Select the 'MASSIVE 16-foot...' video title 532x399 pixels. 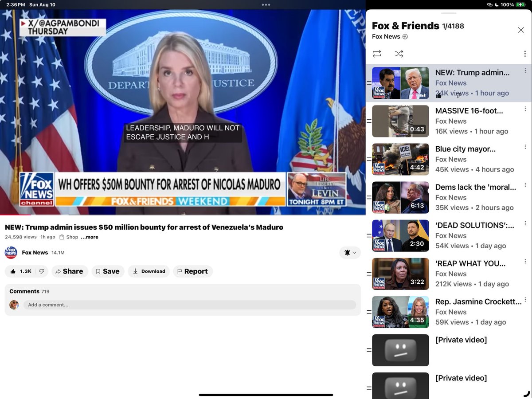pos(469,111)
